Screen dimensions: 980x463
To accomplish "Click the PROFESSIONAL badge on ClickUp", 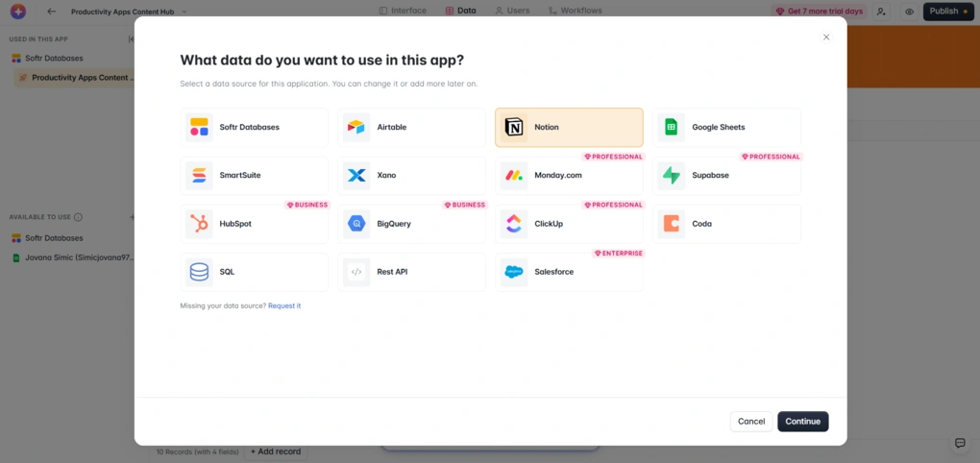I will pyautogui.click(x=613, y=205).
